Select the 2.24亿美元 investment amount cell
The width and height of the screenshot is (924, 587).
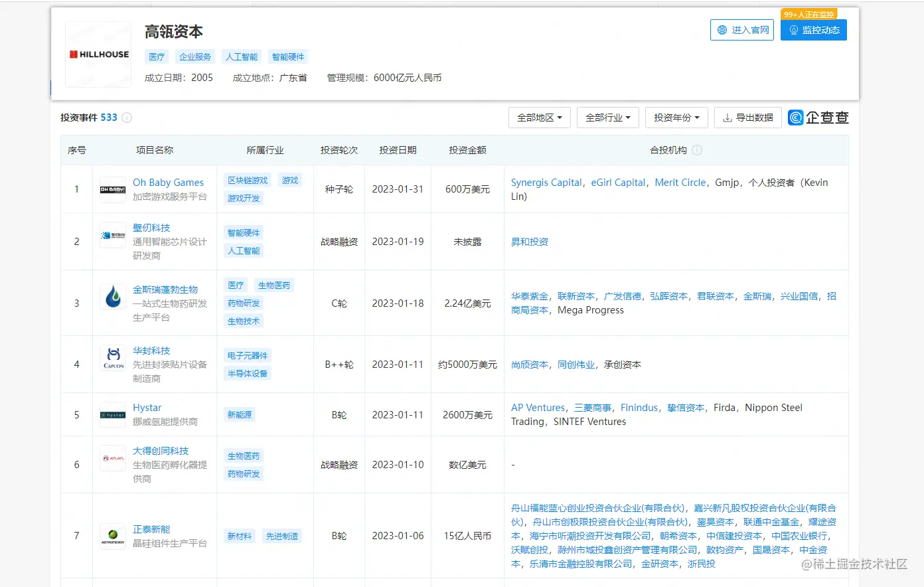(x=468, y=303)
